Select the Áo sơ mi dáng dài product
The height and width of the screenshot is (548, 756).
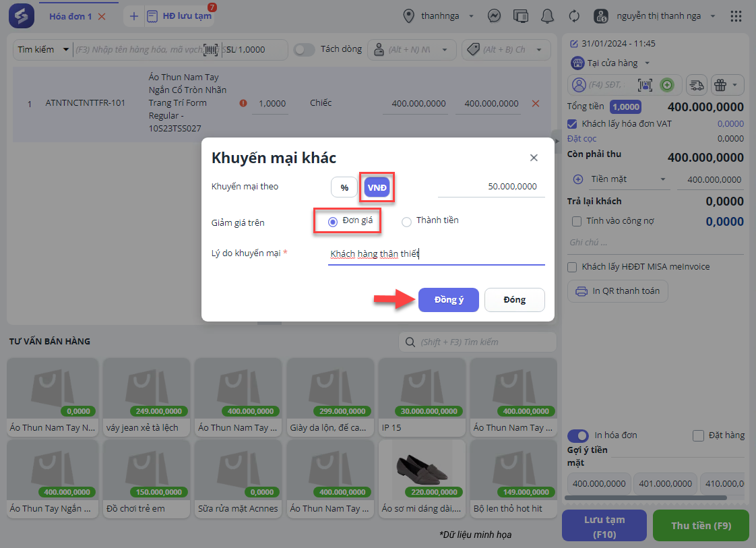point(422,479)
